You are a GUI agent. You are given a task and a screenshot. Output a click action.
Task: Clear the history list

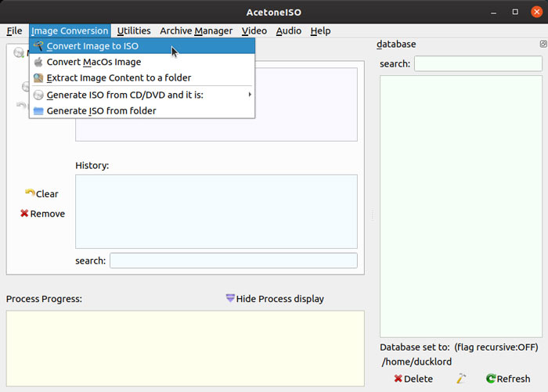coord(41,194)
